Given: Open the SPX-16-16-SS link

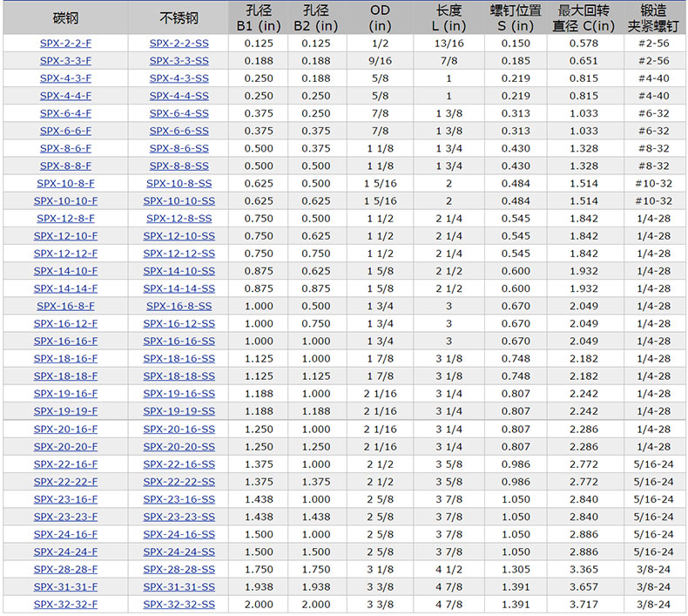Looking at the screenshot, I should (x=179, y=341).
